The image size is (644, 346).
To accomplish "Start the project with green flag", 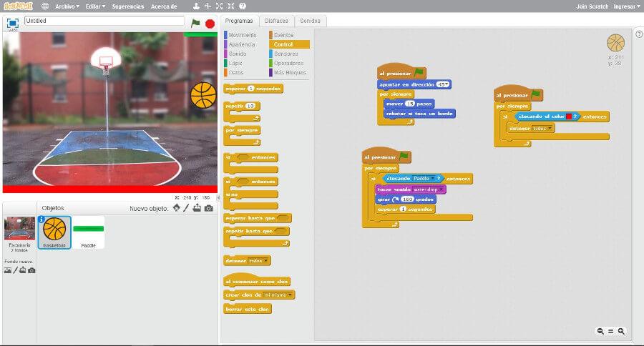I will [195, 24].
